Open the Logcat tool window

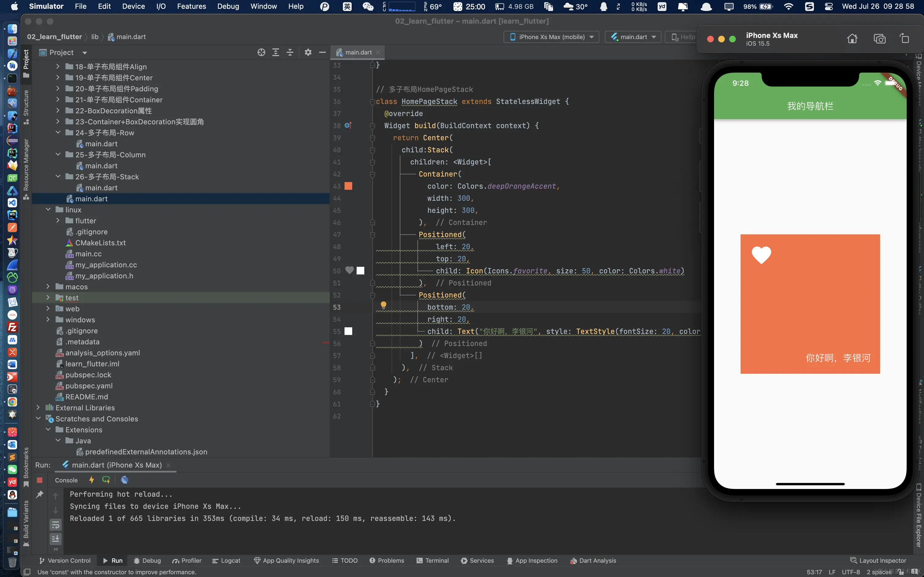coord(226,561)
